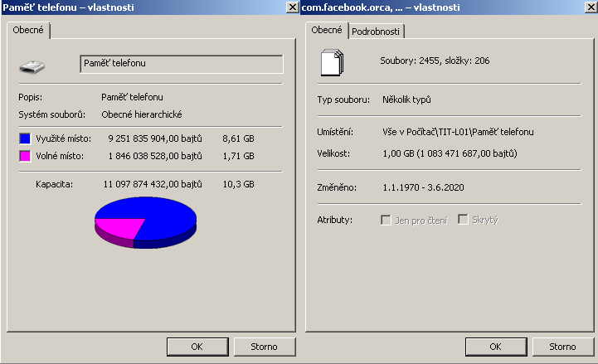Close the Paměť telefonu properties window
Viewport: 598px width, 364px height.
[x=293, y=7]
